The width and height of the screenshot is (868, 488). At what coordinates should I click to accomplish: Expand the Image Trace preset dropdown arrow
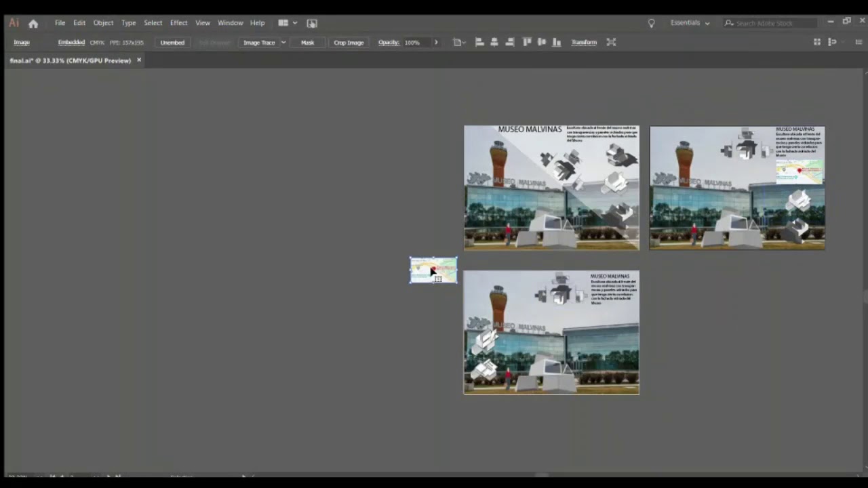(x=283, y=43)
